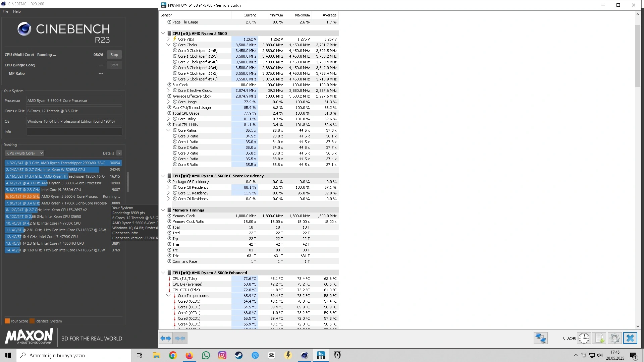Viewport: 644px width, 362px height.
Task: Switch to Cinebench taskbar icon
Action: tap(304, 355)
